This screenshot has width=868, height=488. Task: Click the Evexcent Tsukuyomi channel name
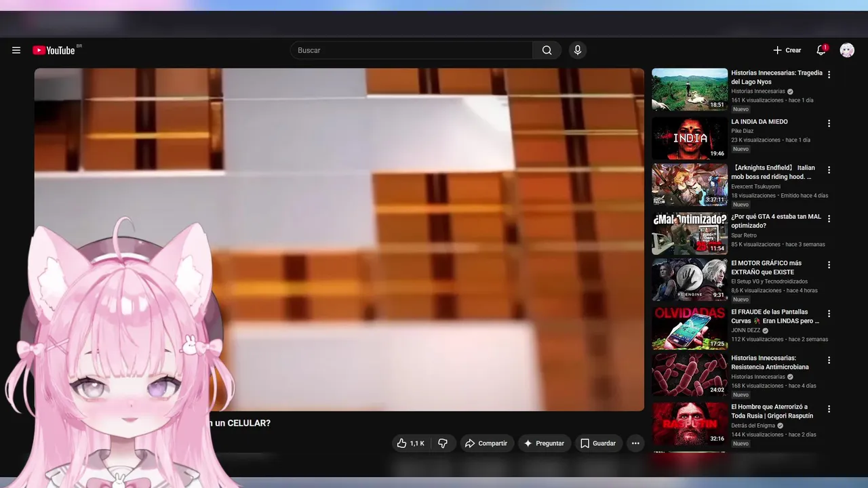point(755,186)
